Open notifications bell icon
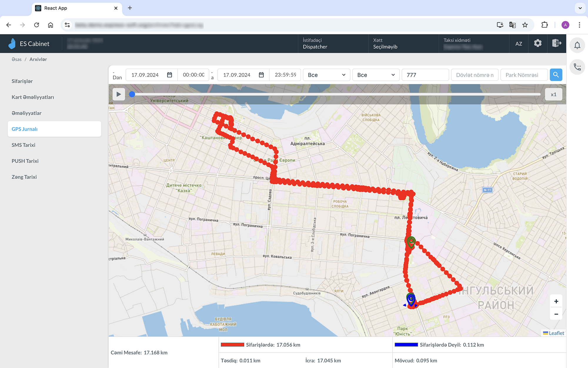Image resolution: width=588 pixels, height=368 pixels. (577, 45)
